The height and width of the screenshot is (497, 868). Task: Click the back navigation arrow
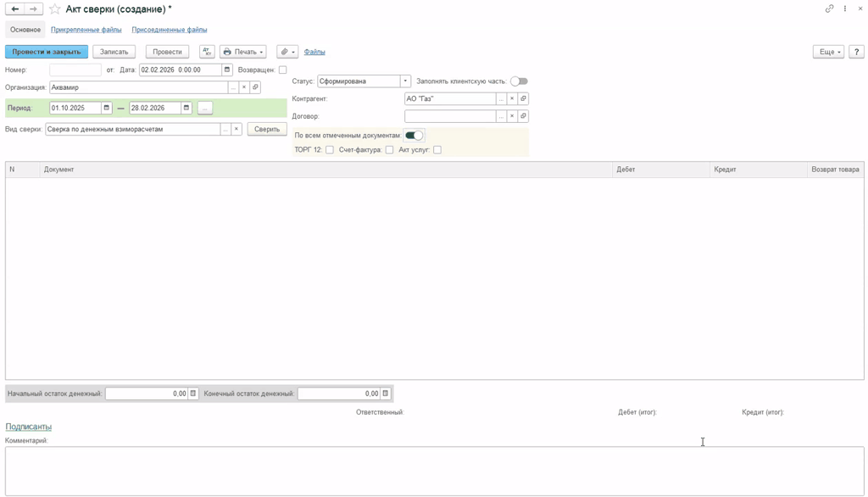tap(15, 9)
